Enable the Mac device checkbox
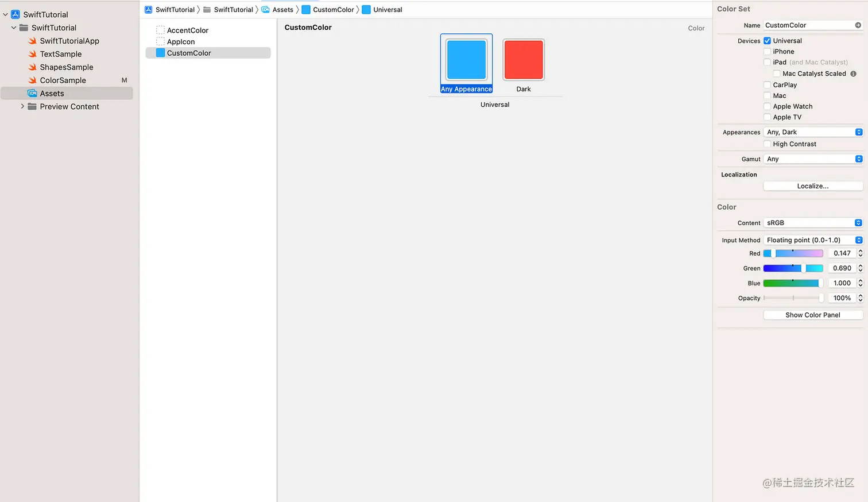This screenshot has width=868, height=502. click(x=768, y=96)
